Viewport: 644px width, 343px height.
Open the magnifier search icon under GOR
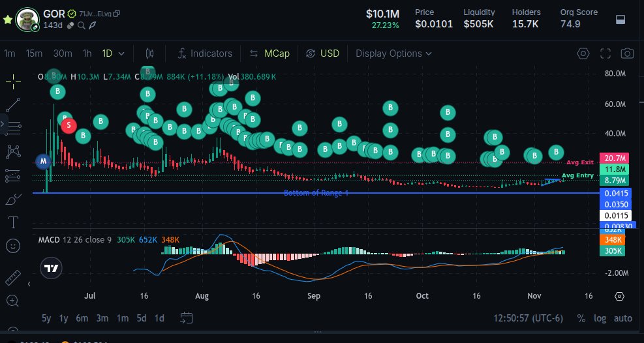tap(82, 25)
